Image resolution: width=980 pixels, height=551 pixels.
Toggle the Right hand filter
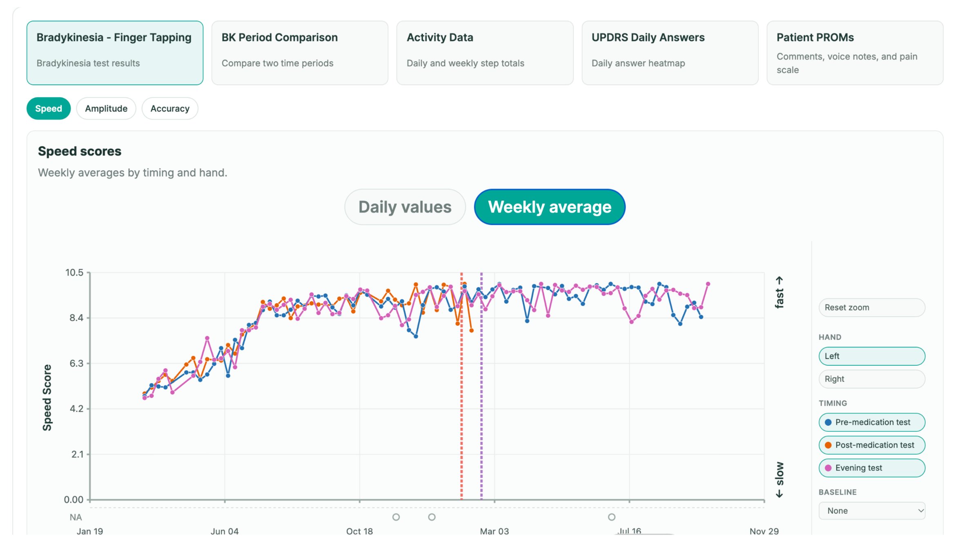(x=872, y=379)
